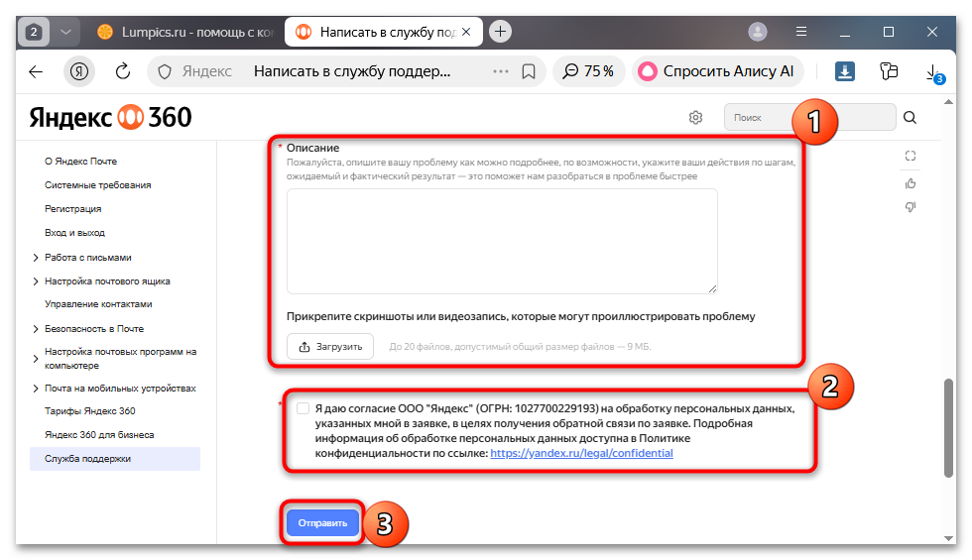972x560 pixels.
Task: Open 'Тарифы Яндекс 360' sidebar item
Action: pyautogui.click(x=89, y=410)
